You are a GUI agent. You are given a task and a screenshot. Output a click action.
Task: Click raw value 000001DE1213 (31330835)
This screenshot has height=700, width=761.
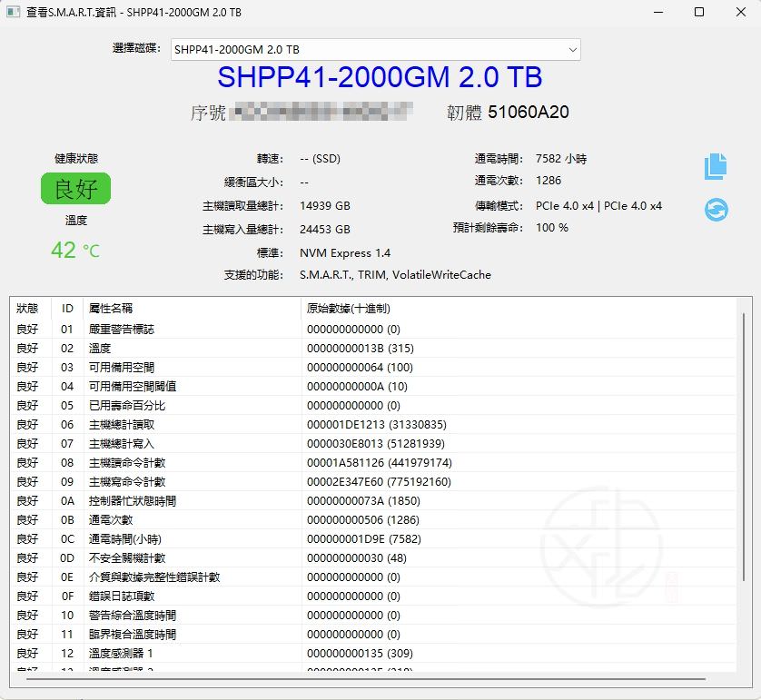[377, 425]
